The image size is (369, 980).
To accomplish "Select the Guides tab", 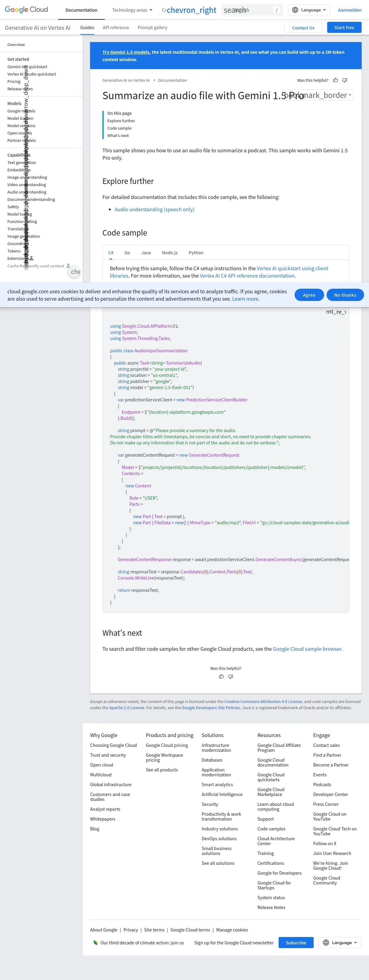I will 87,27.
